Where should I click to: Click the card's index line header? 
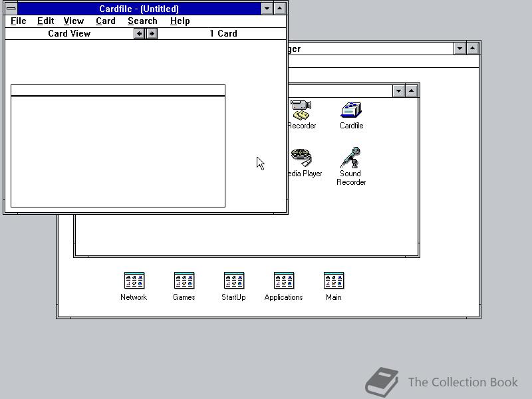[x=118, y=90]
